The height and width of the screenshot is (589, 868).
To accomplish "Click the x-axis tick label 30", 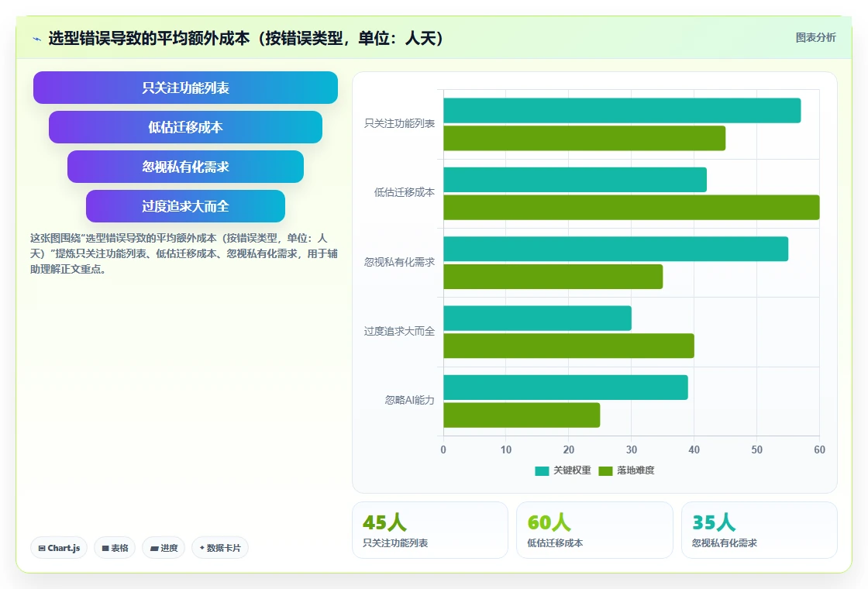I will (632, 450).
